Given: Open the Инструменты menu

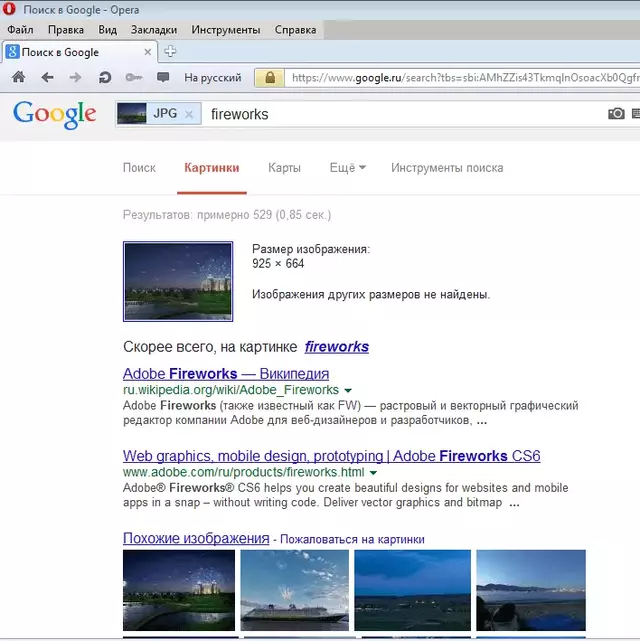Looking at the screenshot, I should click(226, 30).
